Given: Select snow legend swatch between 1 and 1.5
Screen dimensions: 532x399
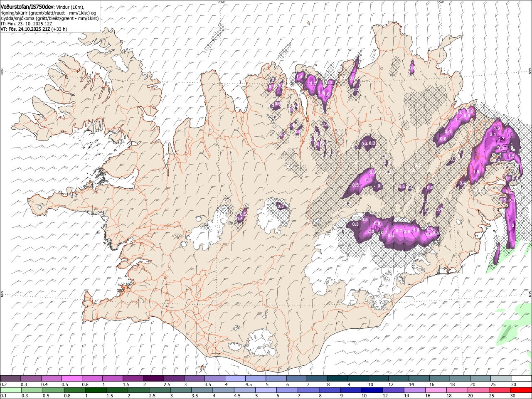Looking at the screenshot, I should (x=113, y=379).
